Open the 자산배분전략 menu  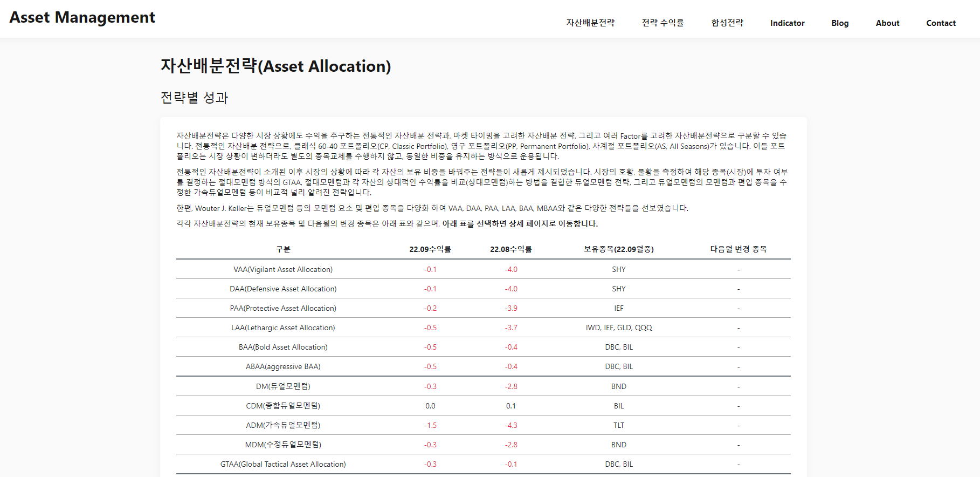tap(590, 23)
